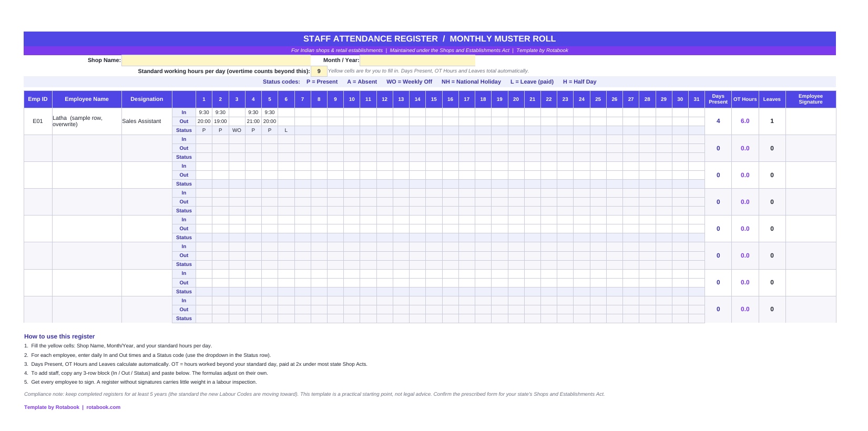
Task: Click the day '15' column header
Action: click(434, 99)
